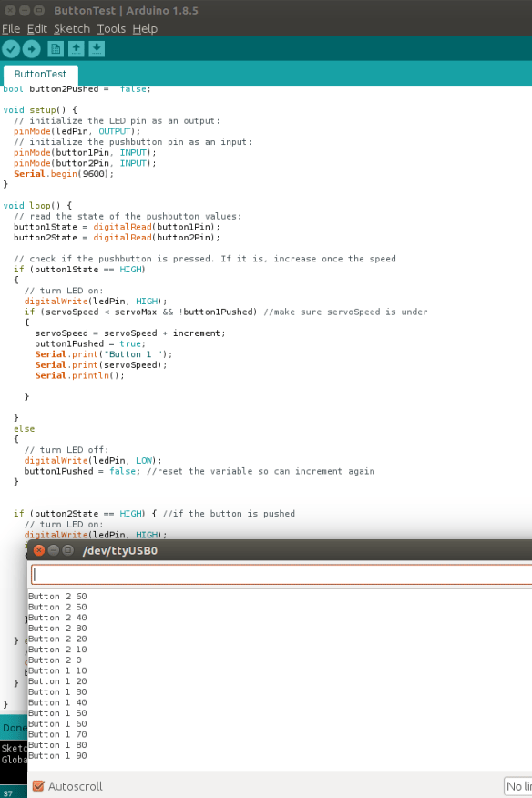This screenshot has width=532, height=798.
Task: Click the Verify sketch checkmark icon
Action: [11, 49]
